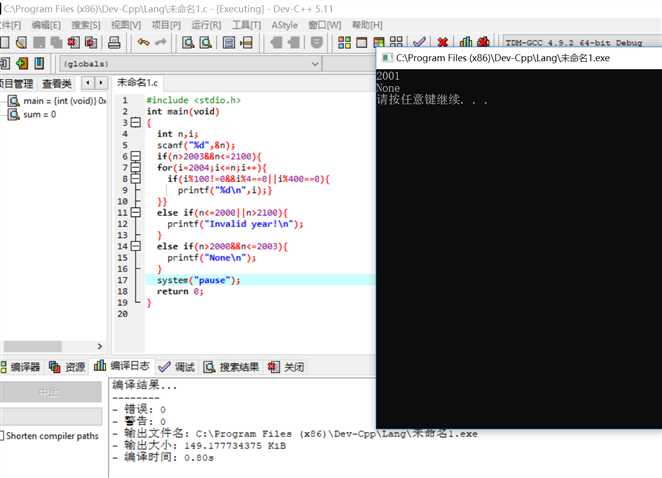
Task: Select the 未命名1.c editor tab
Action: [138, 82]
